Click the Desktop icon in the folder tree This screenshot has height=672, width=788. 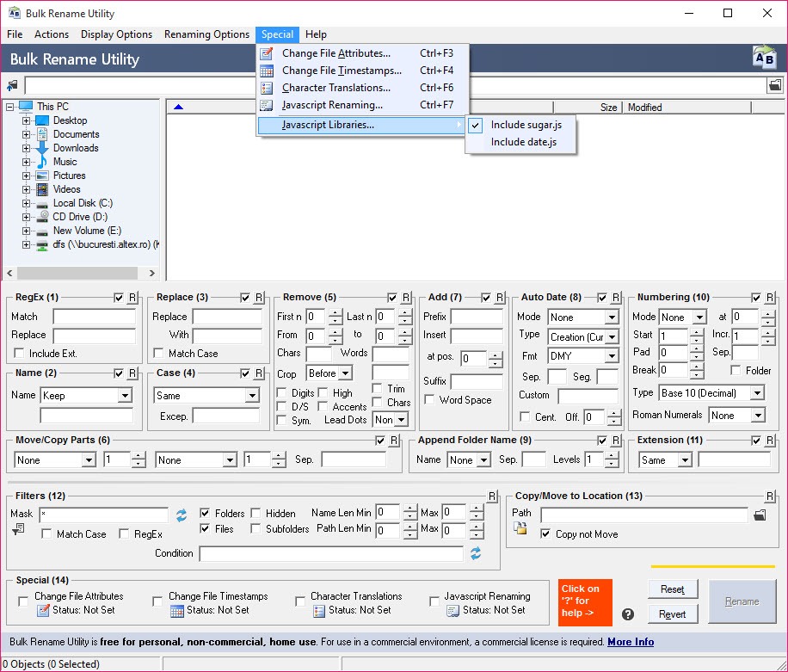click(x=42, y=120)
